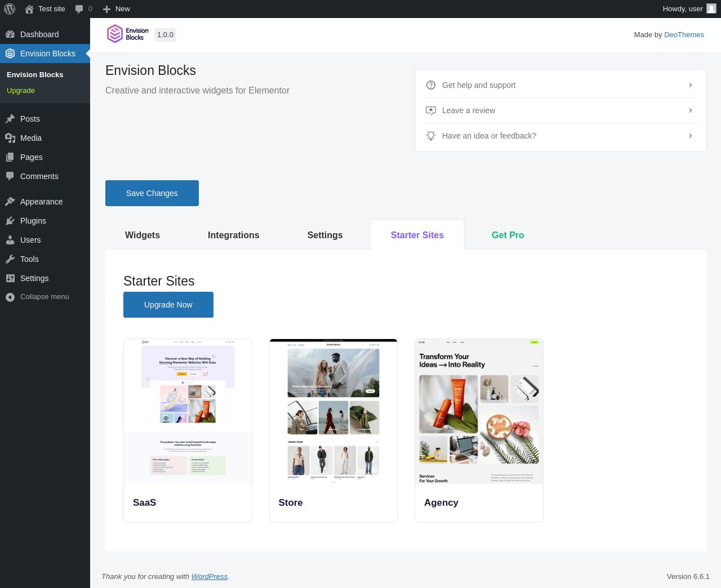This screenshot has width=721, height=588.
Task: Open the Store starter site thumbnail
Action: coord(333,411)
